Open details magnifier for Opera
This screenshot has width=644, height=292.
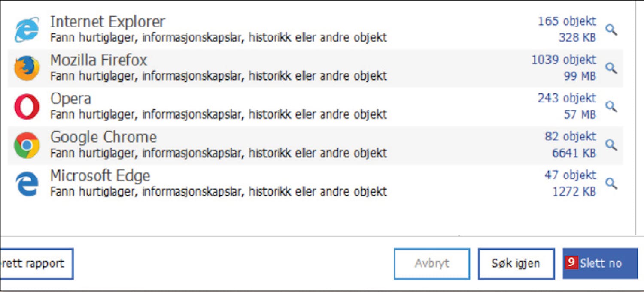point(611,106)
